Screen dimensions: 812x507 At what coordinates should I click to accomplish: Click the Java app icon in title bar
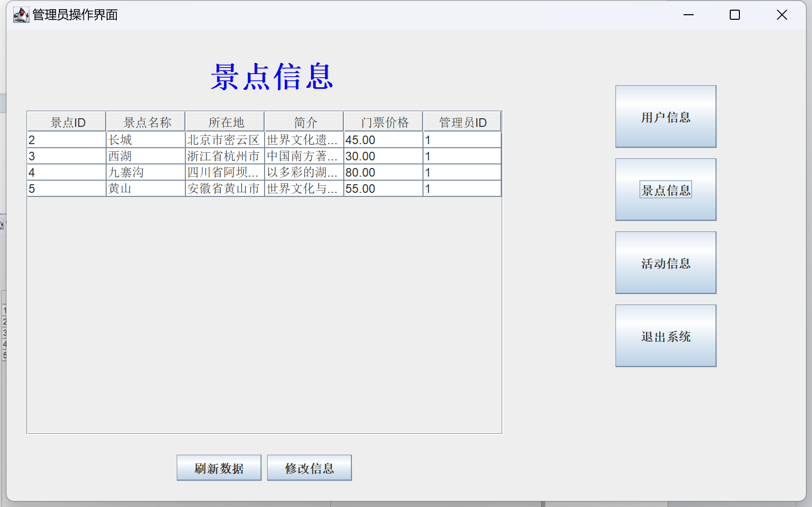pos(21,15)
